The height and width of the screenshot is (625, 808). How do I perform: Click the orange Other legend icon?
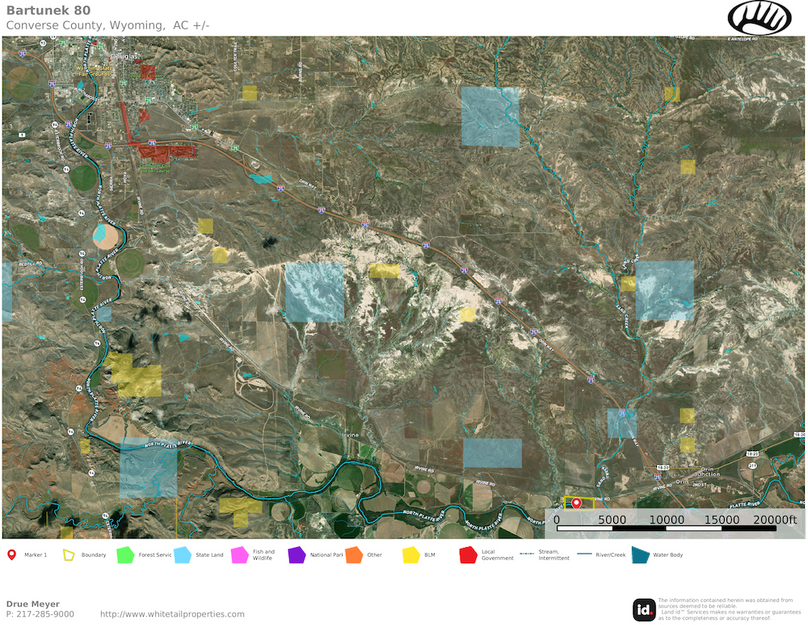(353, 554)
